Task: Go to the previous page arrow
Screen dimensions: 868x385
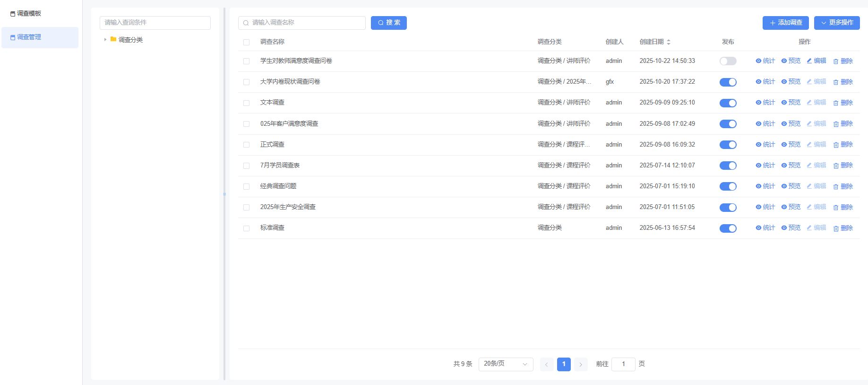Action: [x=547, y=364]
